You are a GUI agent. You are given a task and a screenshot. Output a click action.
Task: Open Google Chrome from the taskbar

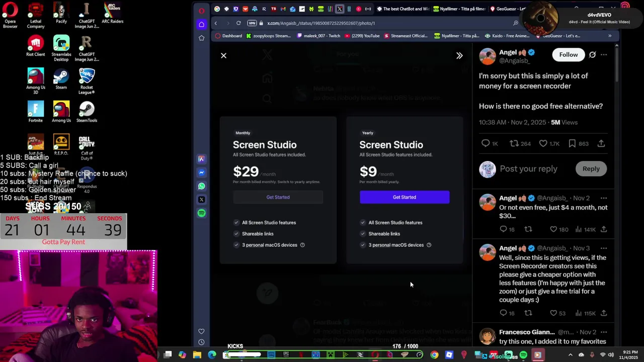coord(434,355)
